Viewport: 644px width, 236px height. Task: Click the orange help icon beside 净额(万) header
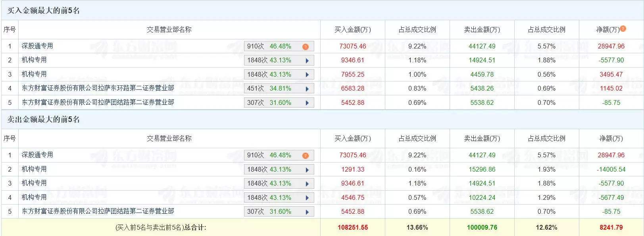point(623,29)
